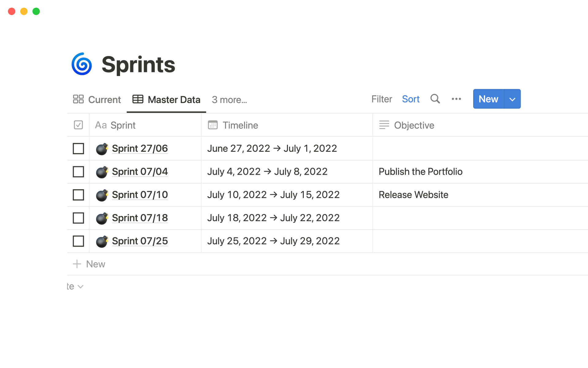The width and height of the screenshot is (588, 368).
Task: Toggle the Sprint 07/18 row checkbox
Action: [78, 218]
